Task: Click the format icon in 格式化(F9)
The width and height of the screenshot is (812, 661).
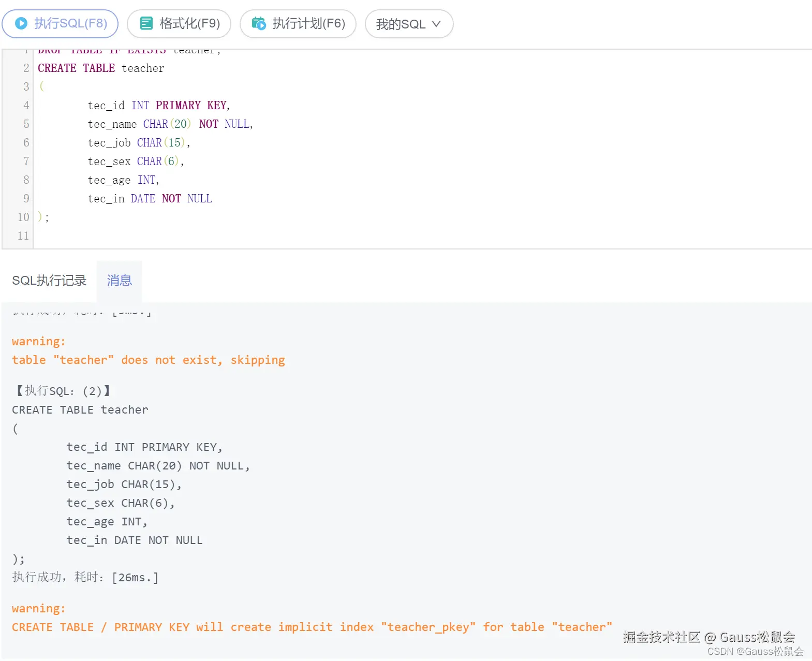Action: point(146,23)
